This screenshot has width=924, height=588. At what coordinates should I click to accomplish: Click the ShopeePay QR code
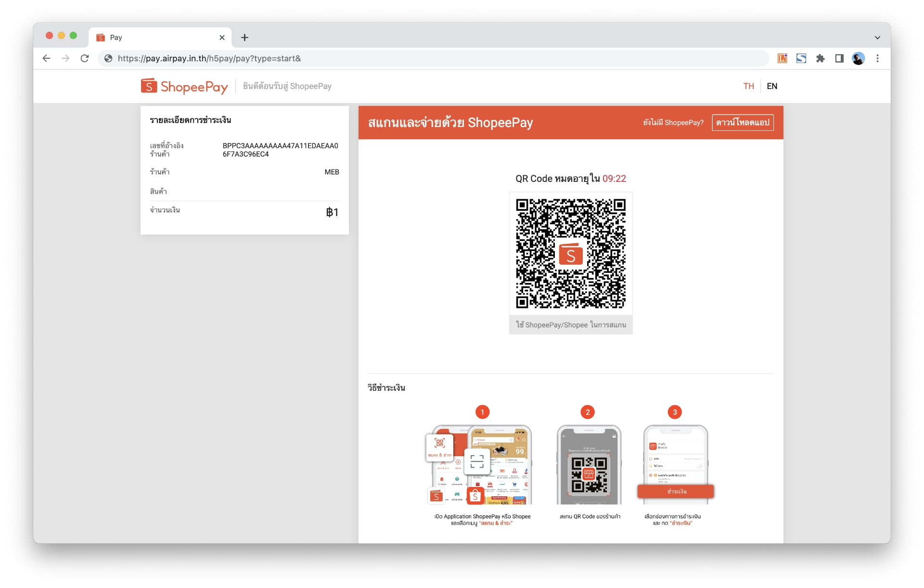coord(571,254)
